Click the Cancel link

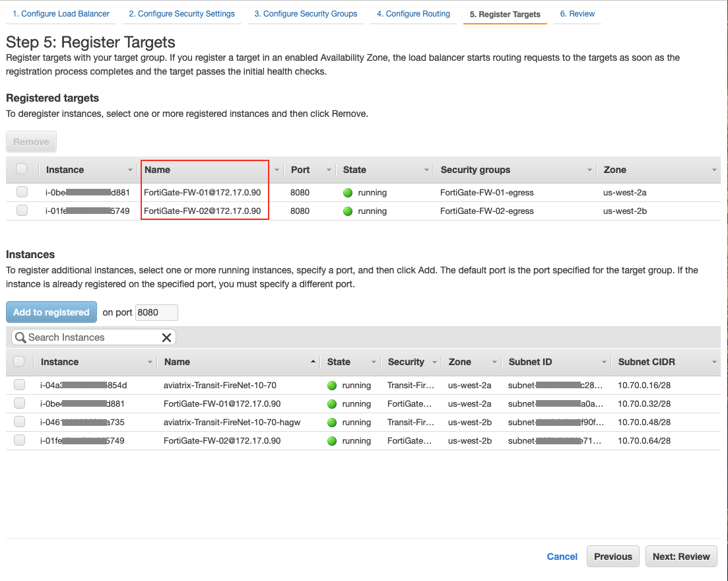tap(562, 557)
